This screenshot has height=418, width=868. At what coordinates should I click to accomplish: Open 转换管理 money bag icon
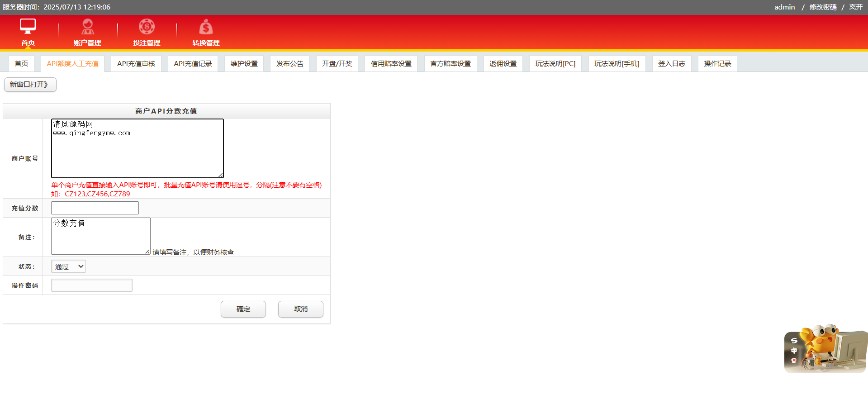(206, 27)
